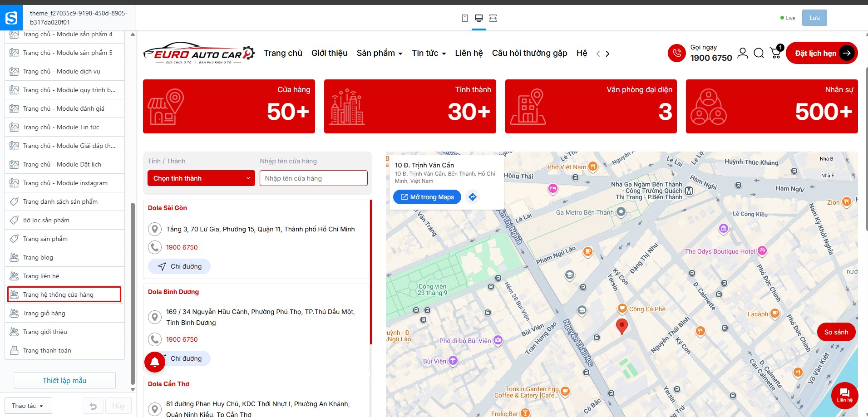The height and width of the screenshot is (417, 868).
Task: Go to Trang chủ in site navigation
Action: coord(283,53)
